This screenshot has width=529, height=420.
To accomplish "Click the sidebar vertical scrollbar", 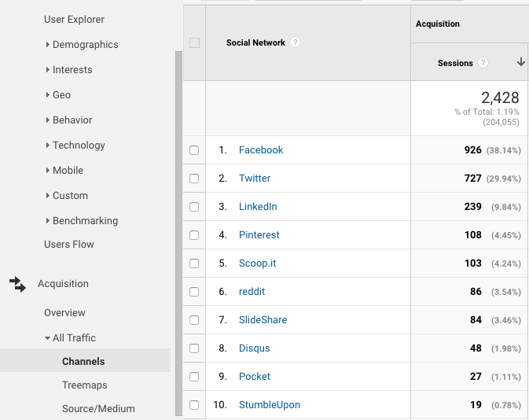I will pyautogui.click(x=178, y=234).
